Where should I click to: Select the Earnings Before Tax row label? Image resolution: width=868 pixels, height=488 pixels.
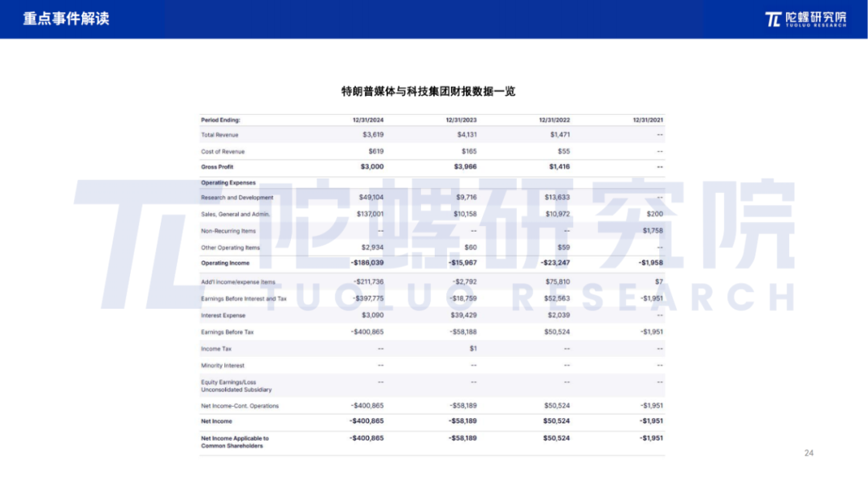click(227, 332)
